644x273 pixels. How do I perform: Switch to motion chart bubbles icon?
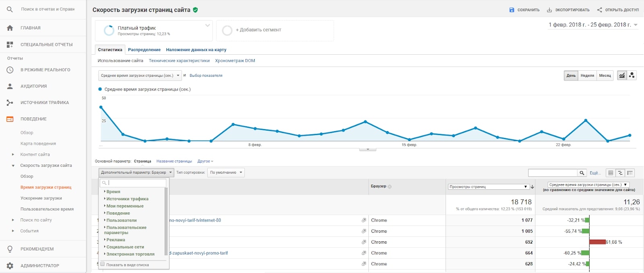[632, 75]
